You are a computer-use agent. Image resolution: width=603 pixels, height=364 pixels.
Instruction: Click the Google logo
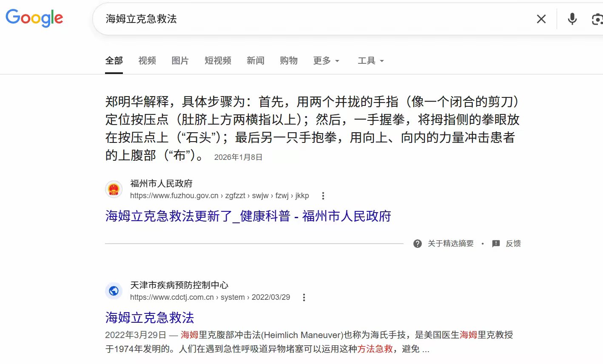coord(34,18)
